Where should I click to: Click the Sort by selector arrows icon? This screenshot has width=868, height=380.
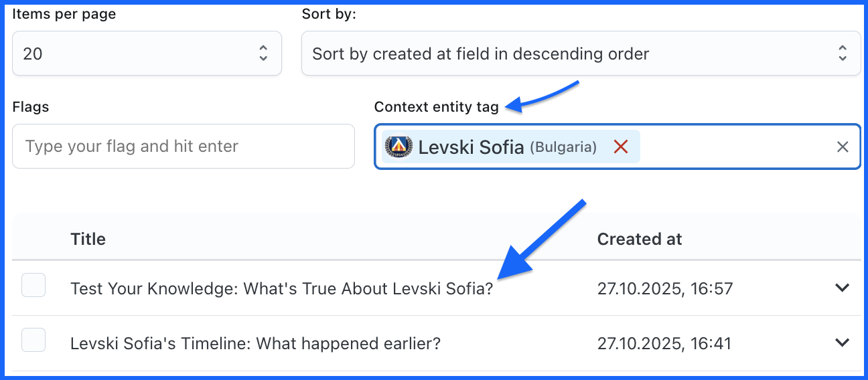pos(843,54)
